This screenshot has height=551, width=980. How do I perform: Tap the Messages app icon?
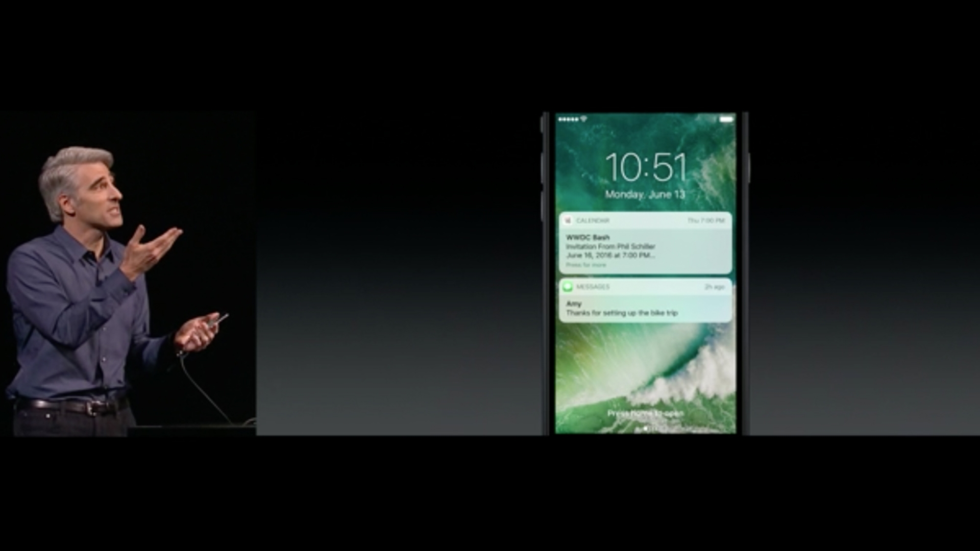click(x=568, y=286)
